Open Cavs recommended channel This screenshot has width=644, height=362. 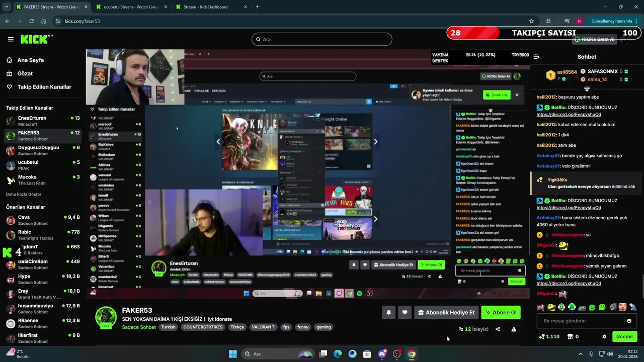coord(43,220)
